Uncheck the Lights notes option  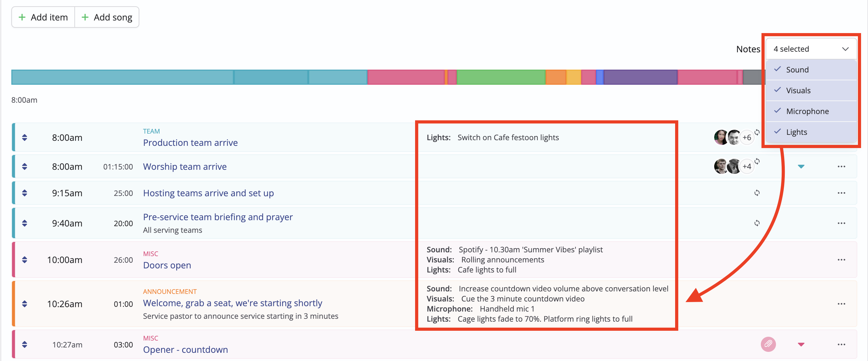[x=811, y=132]
